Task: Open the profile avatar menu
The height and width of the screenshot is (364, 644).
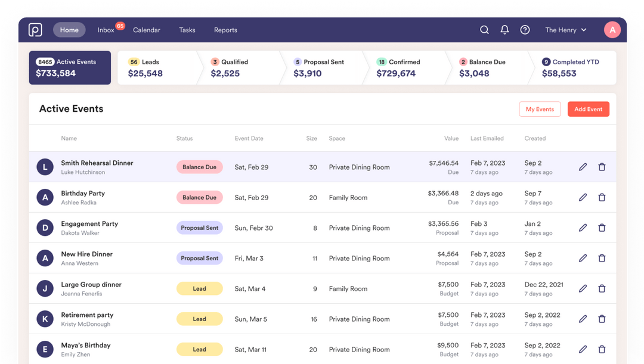Action: [x=612, y=29]
